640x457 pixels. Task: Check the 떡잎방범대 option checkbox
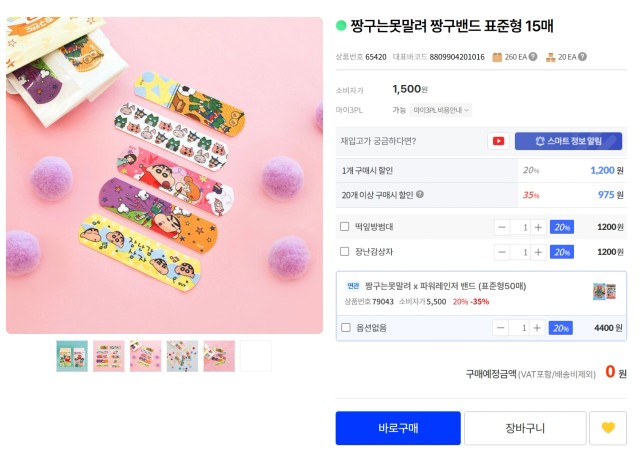(344, 226)
